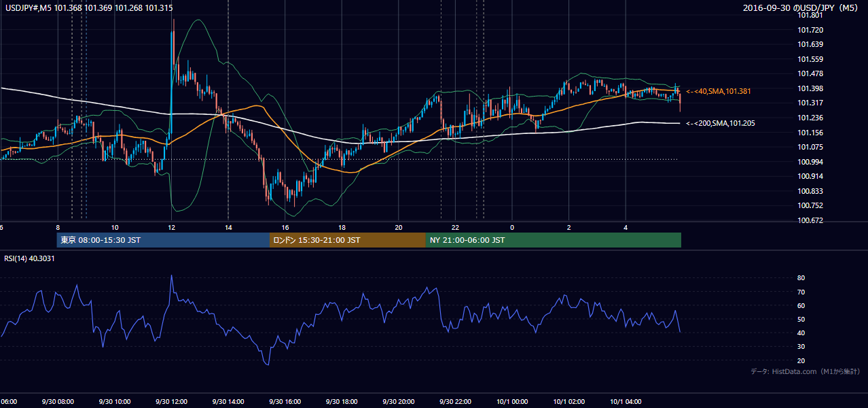Click RSI scale value 60
Screen dimensions: 868x408
[801, 305]
